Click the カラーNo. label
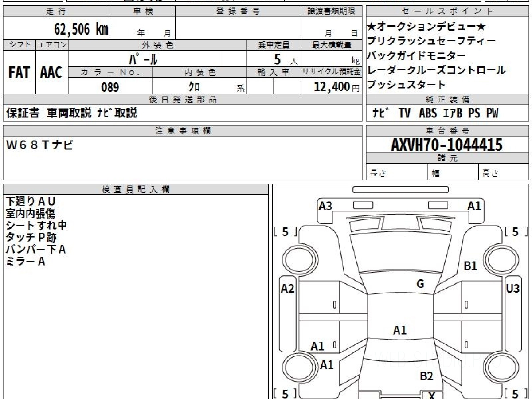 pos(110,72)
